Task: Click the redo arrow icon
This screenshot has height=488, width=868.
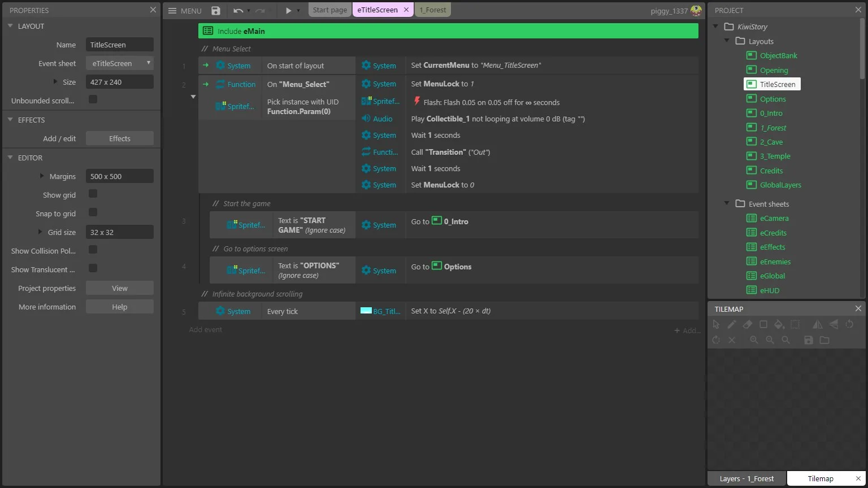Action: 260,11
